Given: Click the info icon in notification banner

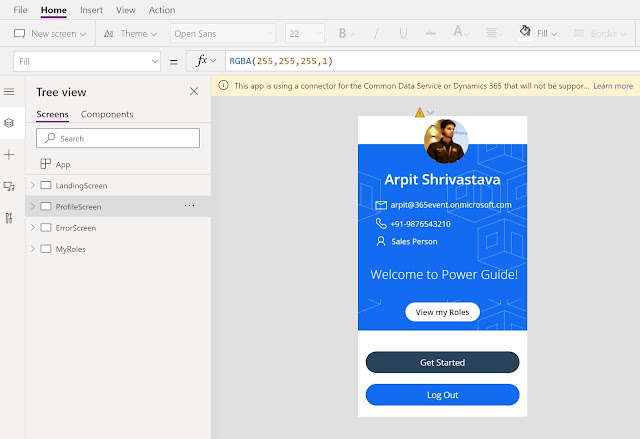Looking at the screenshot, I should click(x=223, y=85).
